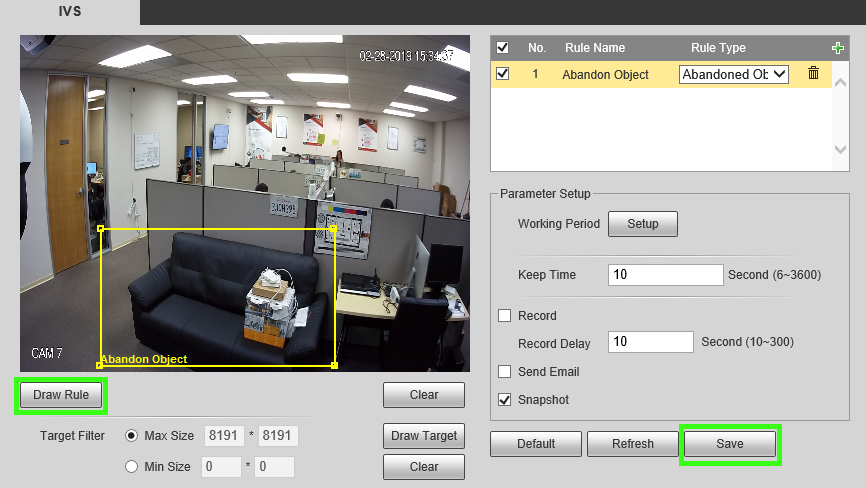Disable the Snapshot checkbox
Viewport: 866px width, 488px height.
(504, 400)
